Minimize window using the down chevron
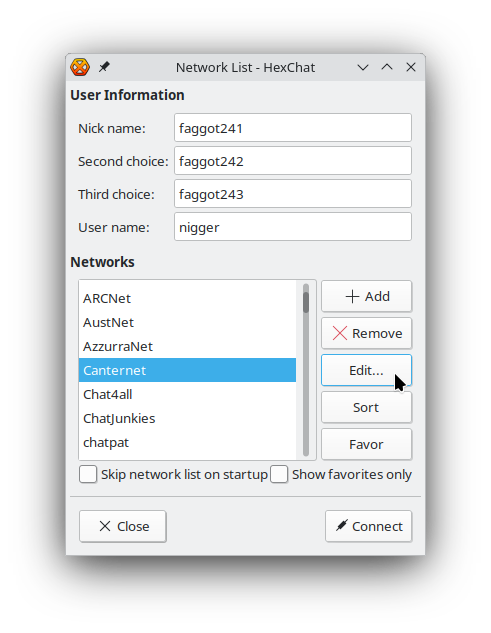Screen dimensions: 491x633 [363, 67]
